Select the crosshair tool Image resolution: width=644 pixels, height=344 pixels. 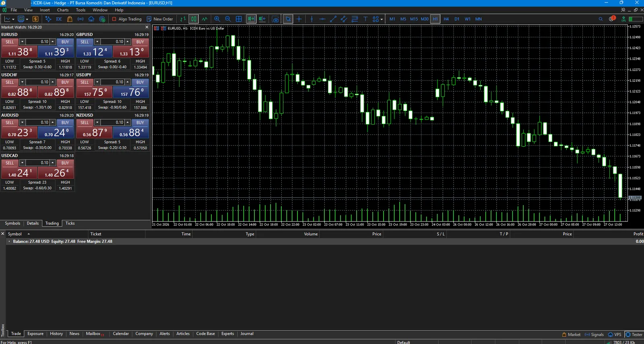click(299, 19)
